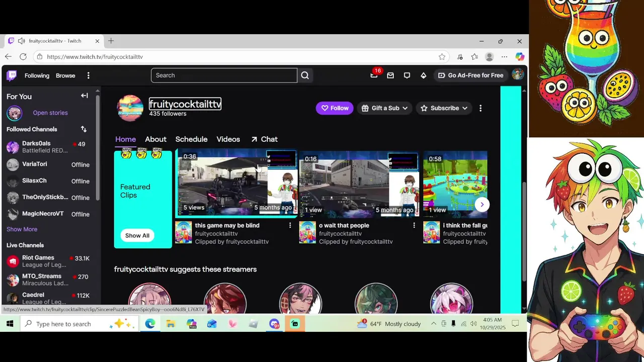This screenshot has width=644, height=362.
Task: Select the Home channel tab
Action: pyautogui.click(x=125, y=139)
